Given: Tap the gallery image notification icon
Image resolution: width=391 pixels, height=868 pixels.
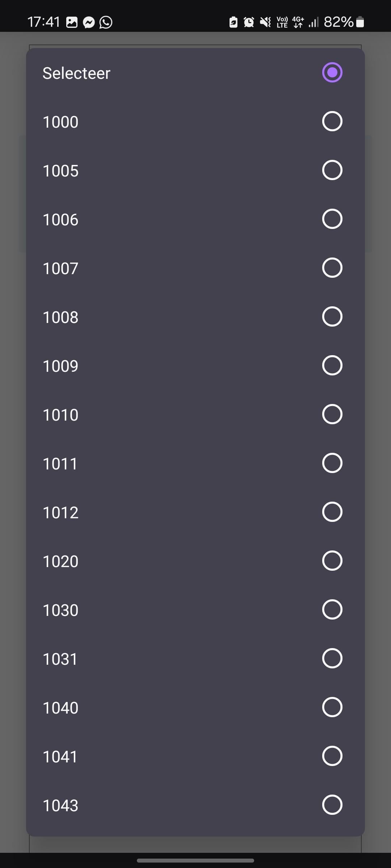Looking at the screenshot, I should 72,22.
